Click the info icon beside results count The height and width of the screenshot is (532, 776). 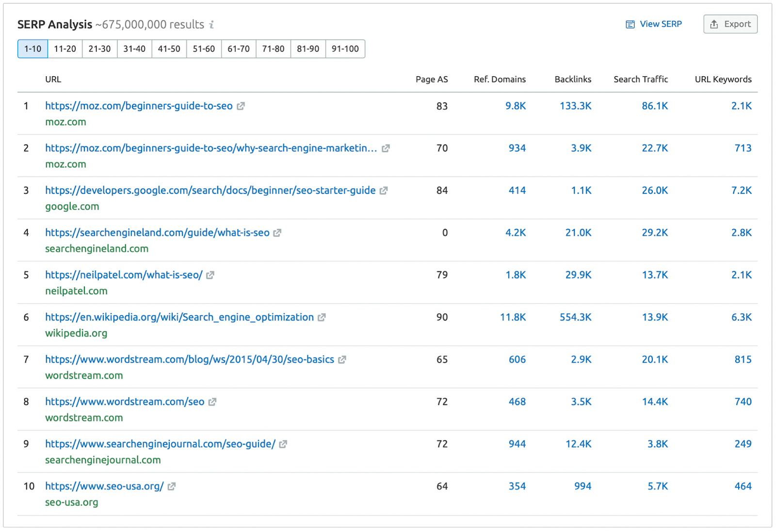pos(211,24)
